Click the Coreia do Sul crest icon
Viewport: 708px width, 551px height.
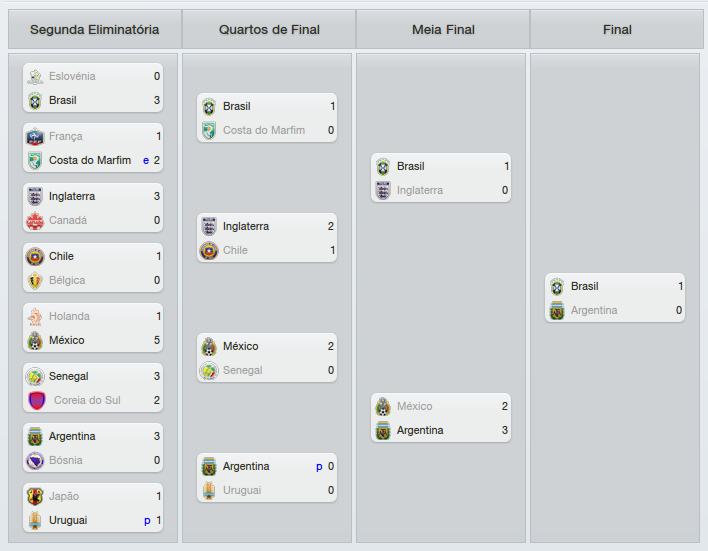click(37, 400)
